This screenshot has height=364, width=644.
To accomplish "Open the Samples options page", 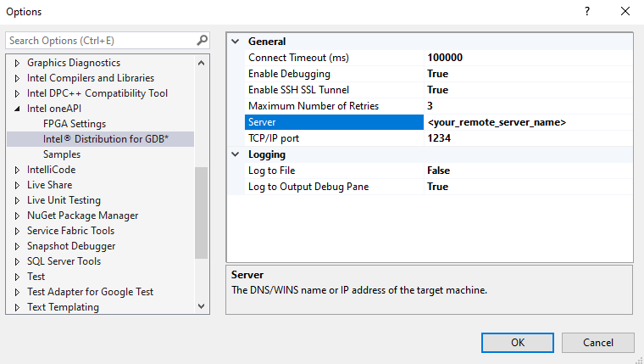I will point(62,154).
